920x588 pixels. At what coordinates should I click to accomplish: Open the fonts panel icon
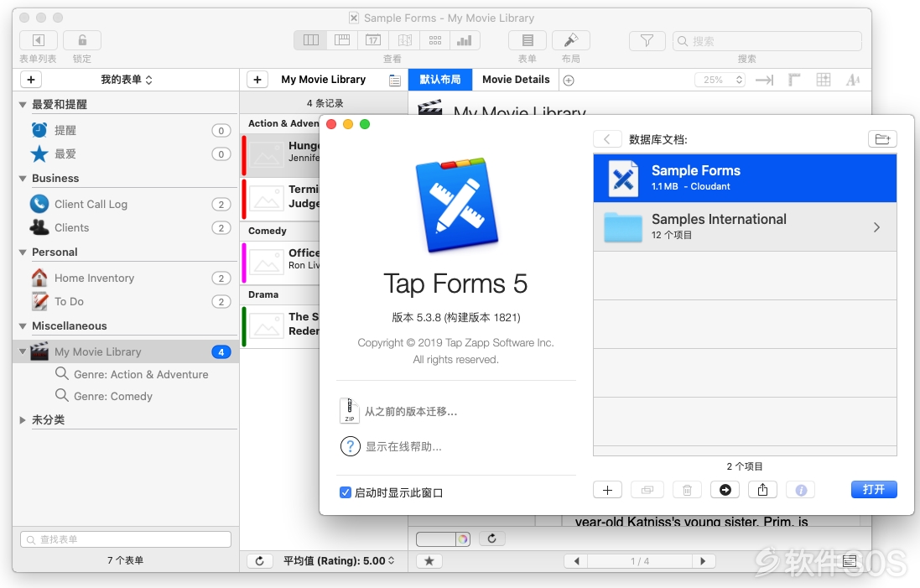[x=853, y=80]
